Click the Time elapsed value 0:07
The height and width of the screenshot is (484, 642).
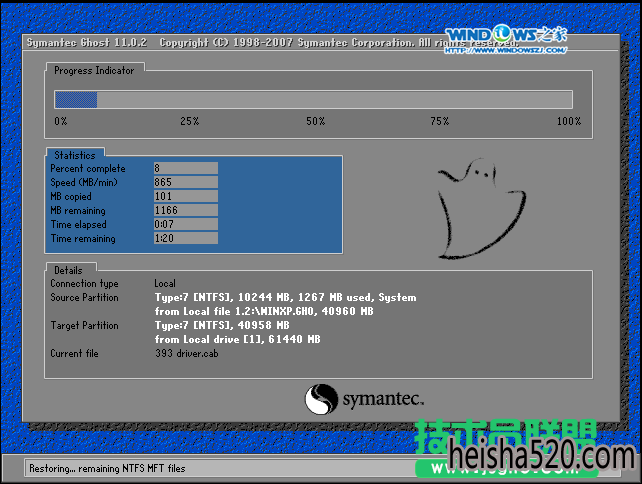coord(185,224)
